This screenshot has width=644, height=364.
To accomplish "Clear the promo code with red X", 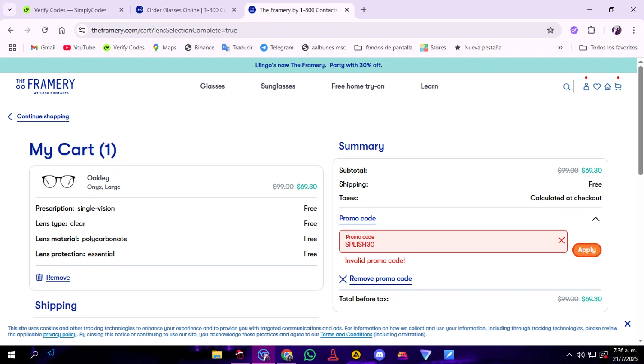I will coord(561,240).
